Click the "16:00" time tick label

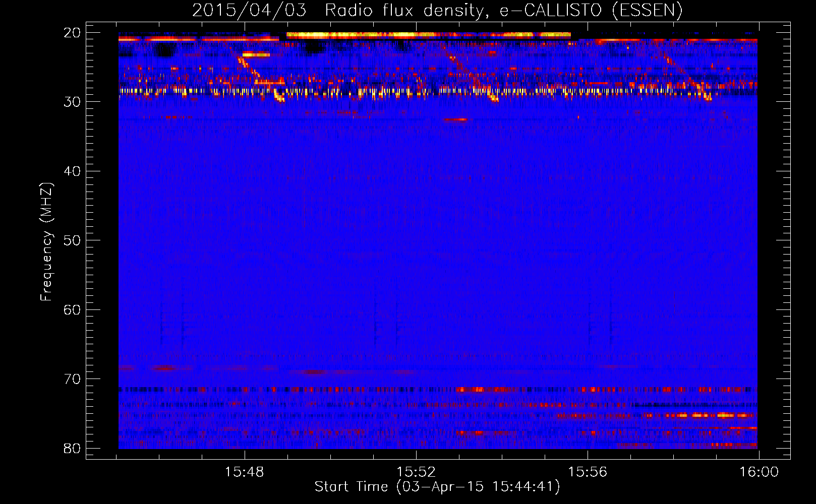pos(759,472)
